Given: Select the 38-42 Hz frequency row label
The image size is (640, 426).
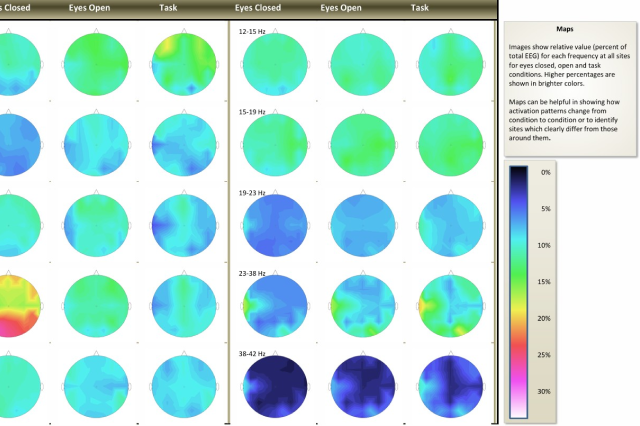Looking at the screenshot, I should point(251,354).
